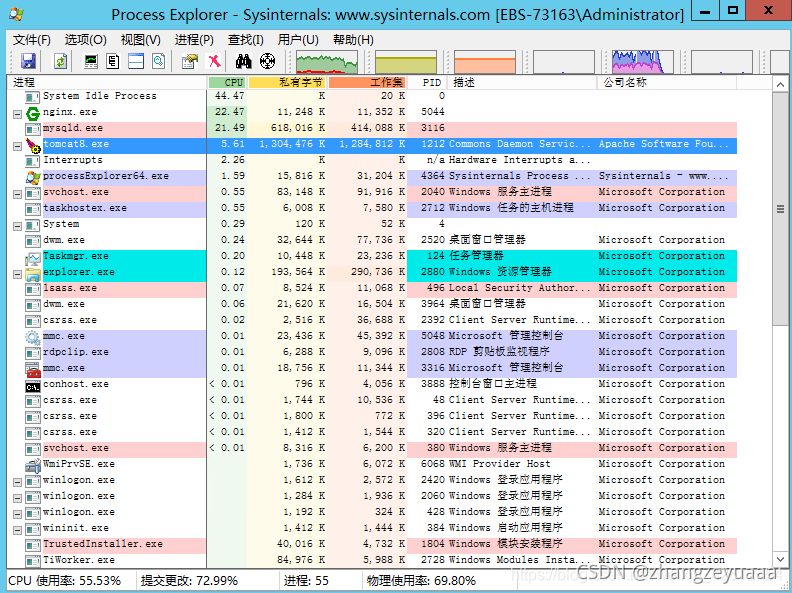
Task: Open the 视图(V) menu
Action: (140, 40)
